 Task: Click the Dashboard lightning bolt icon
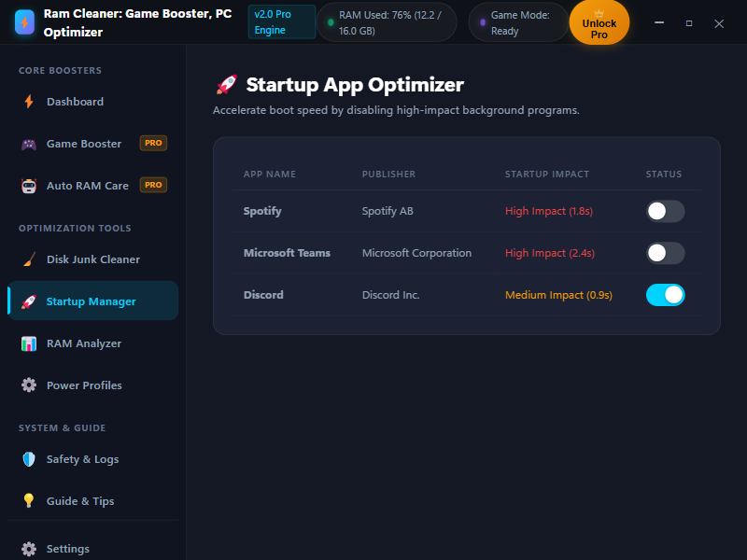(29, 102)
